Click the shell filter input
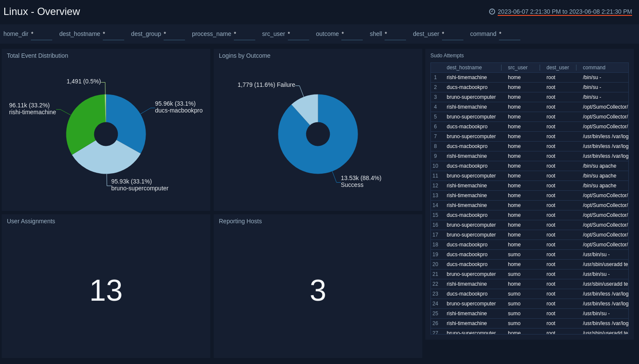The height and width of the screenshot is (364, 639). (x=395, y=36)
